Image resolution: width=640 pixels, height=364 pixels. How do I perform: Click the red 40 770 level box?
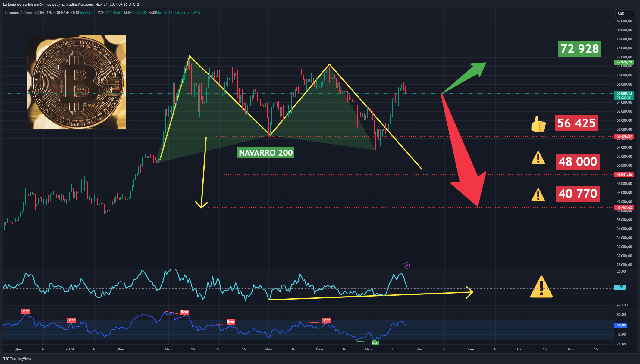pos(578,194)
